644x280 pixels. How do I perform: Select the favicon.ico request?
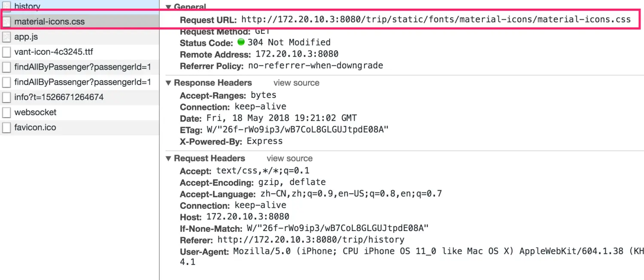35,128
